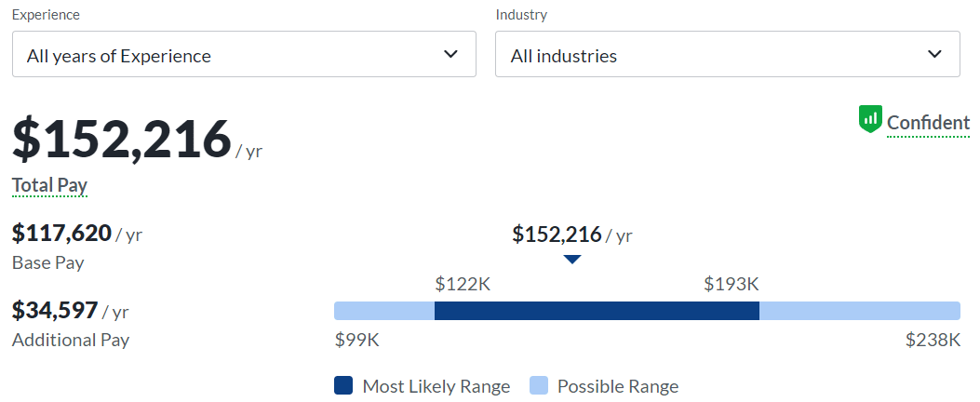Click the $117,620 Base Pay amount
The height and width of the screenshot is (402, 980).
click(x=61, y=233)
